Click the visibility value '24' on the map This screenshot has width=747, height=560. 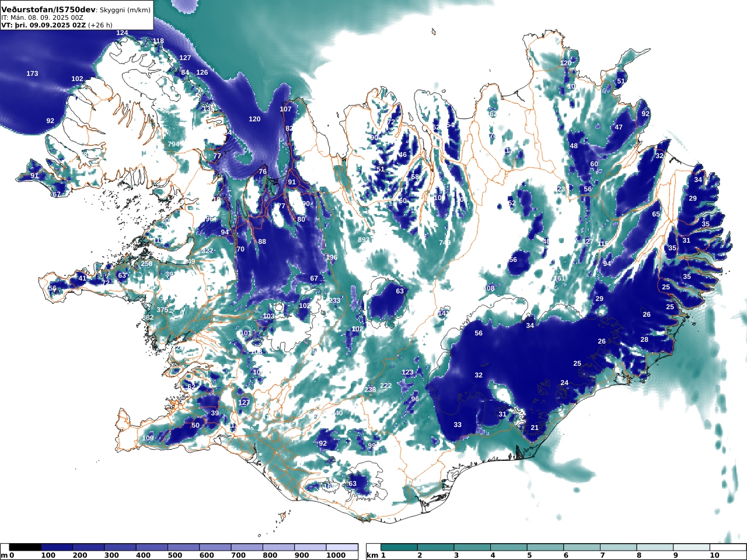click(564, 383)
